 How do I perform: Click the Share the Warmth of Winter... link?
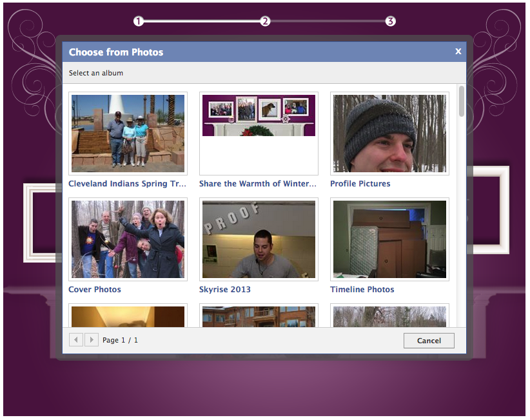257,184
